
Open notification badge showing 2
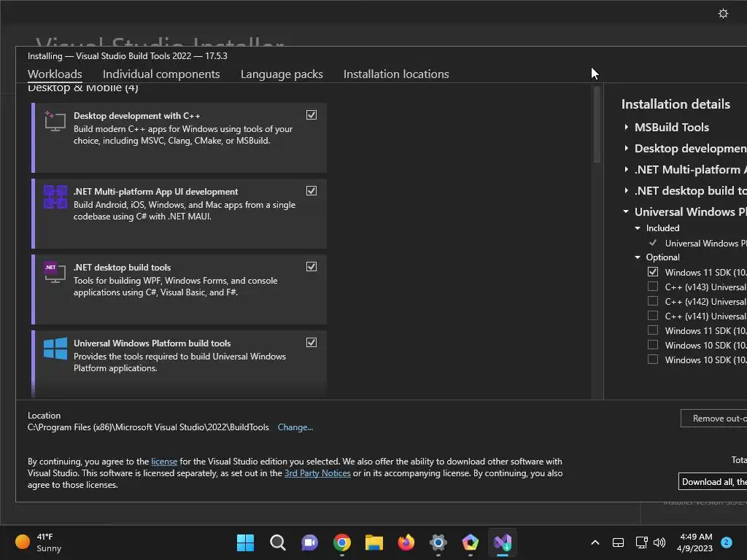tap(727, 542)
